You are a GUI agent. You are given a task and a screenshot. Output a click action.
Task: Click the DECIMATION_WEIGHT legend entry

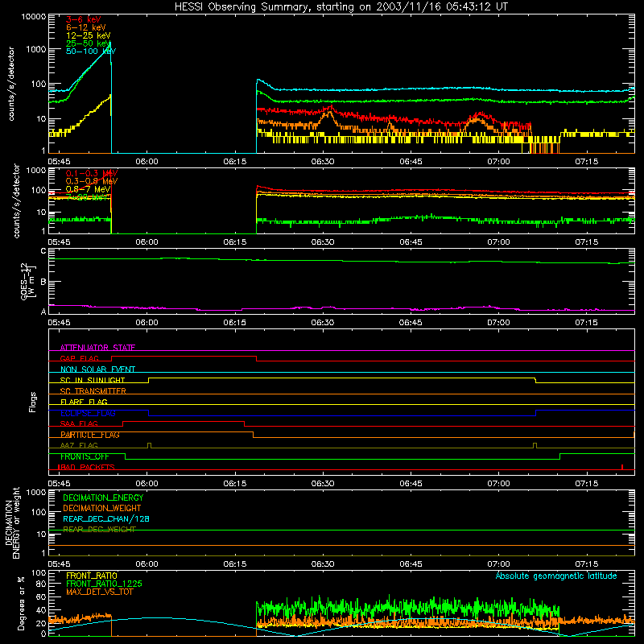click(x=102, y=508)
